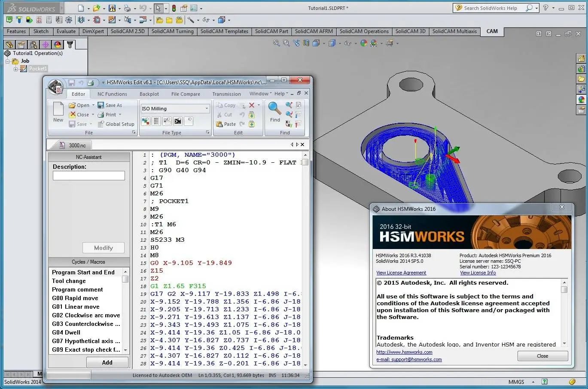Click the Zoom to Fit icon in viewport toolbar

tap(277, 43)
